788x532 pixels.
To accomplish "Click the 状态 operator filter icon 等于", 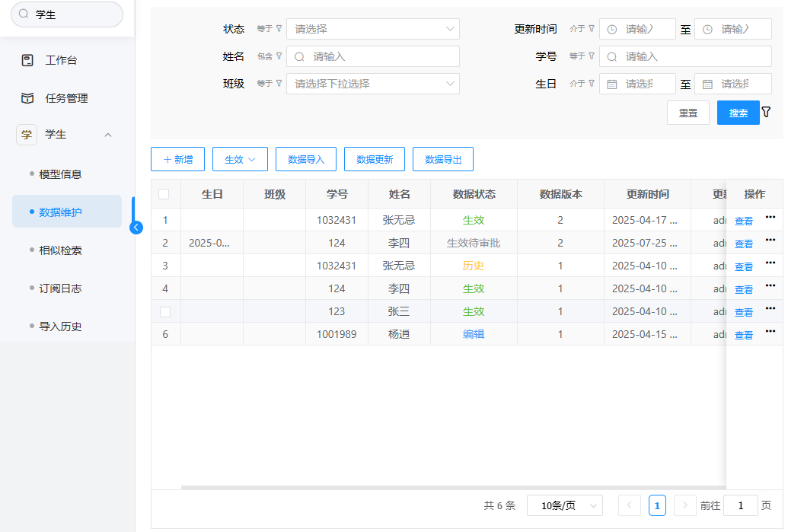I will 270,29.
